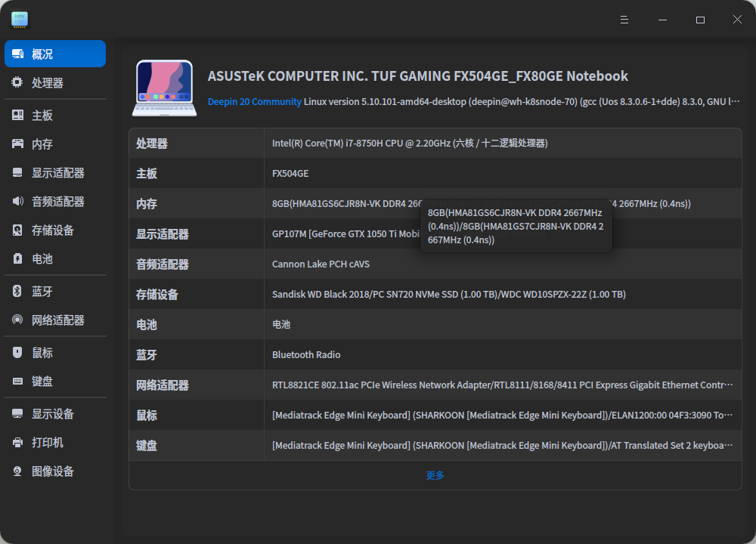Go to the 内存 sidebar page

pos(55,144)
